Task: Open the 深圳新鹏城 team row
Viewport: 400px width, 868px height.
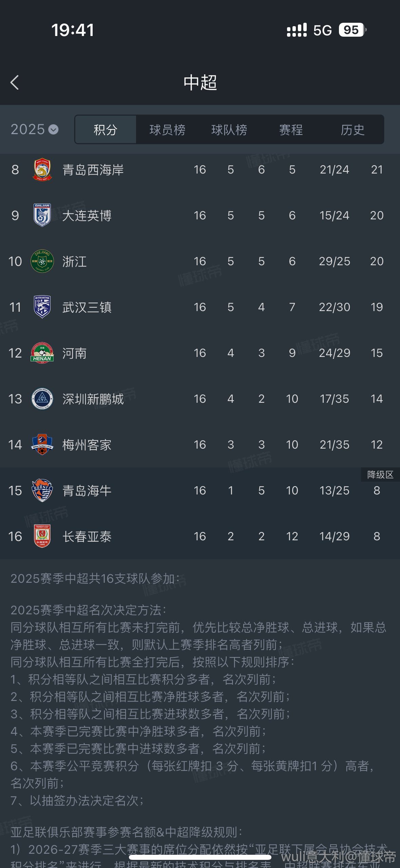Action: 200,399
